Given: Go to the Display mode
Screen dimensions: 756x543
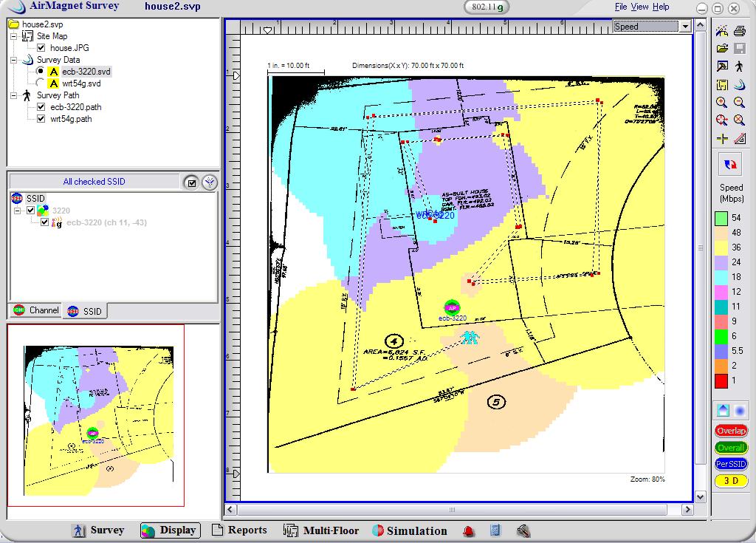Looking at the screenshot, I should (x=171, y=530).
